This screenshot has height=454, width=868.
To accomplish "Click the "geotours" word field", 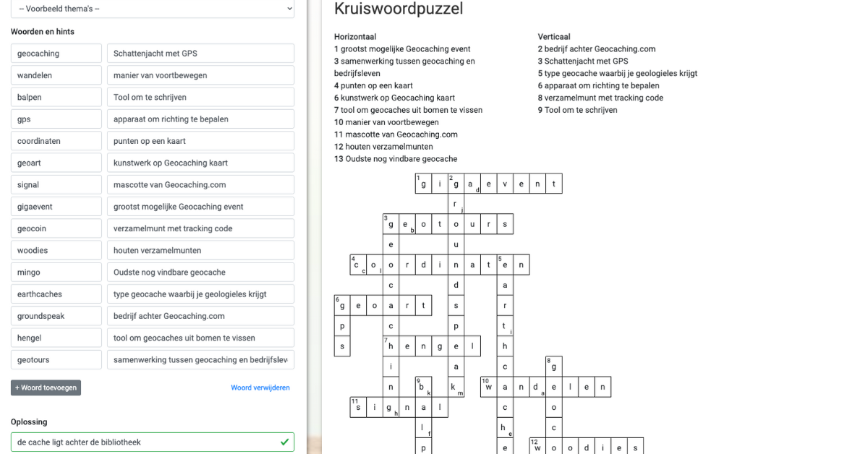I will tap(56, 359).
